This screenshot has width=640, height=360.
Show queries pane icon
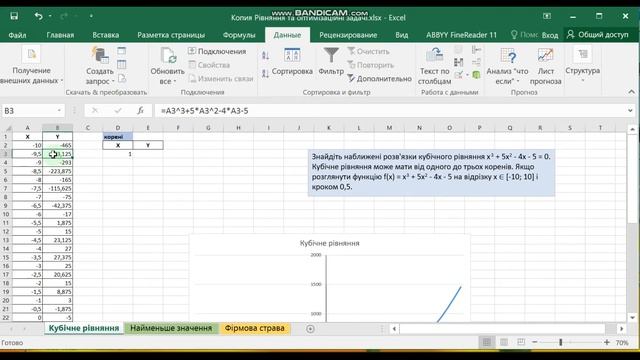(122, 51)
